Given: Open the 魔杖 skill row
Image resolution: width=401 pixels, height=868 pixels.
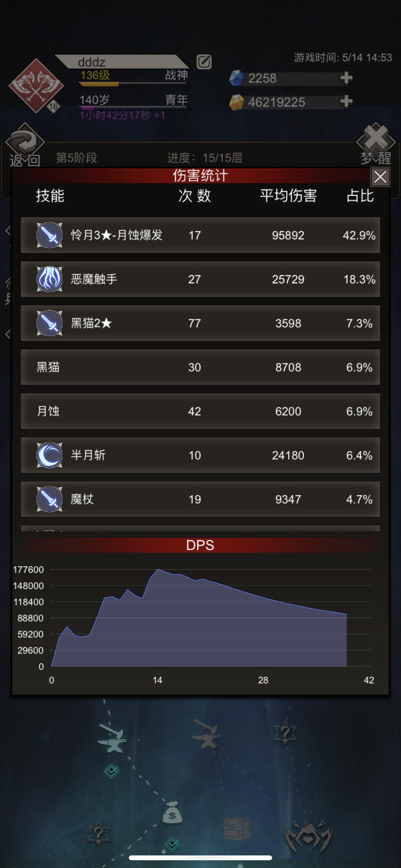Looking at the screenshot, I should (200, 499).
